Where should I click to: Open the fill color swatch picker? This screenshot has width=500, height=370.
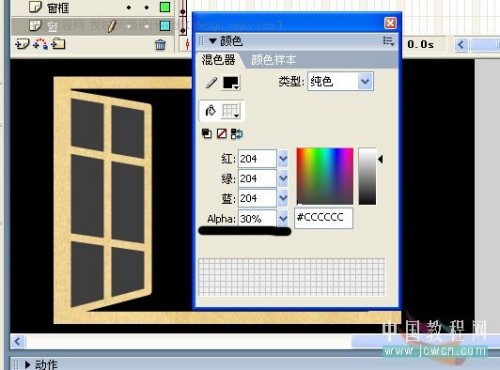(231, 111)
